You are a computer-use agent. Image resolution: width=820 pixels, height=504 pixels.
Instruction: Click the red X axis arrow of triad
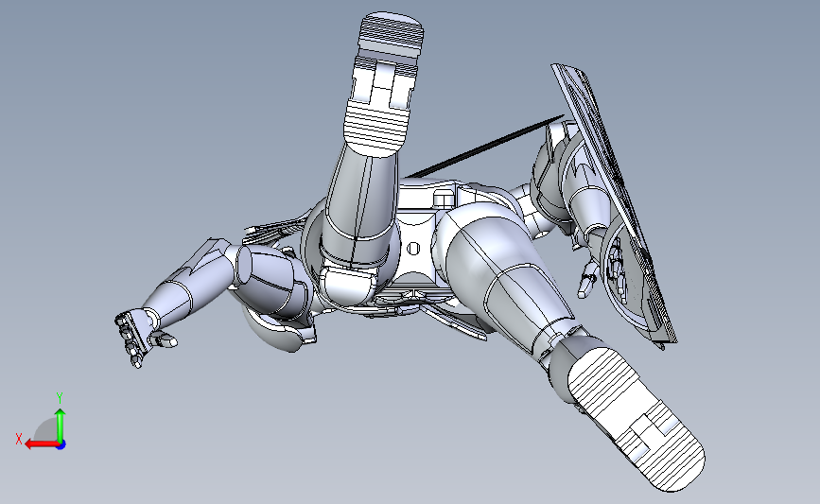[42, 444]
